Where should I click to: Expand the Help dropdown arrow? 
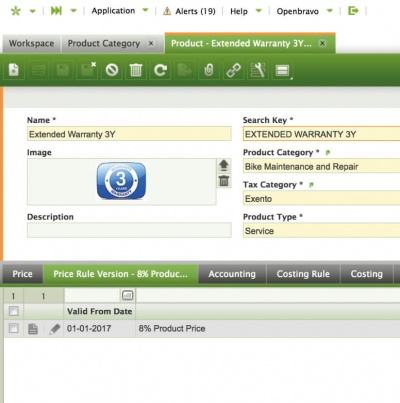tap(258, 11)
